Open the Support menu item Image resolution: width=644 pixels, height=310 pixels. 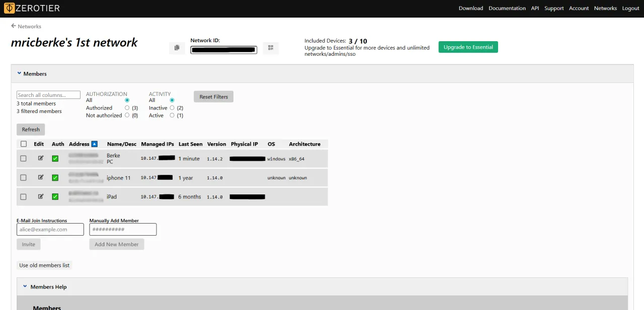tap(554, 9)
